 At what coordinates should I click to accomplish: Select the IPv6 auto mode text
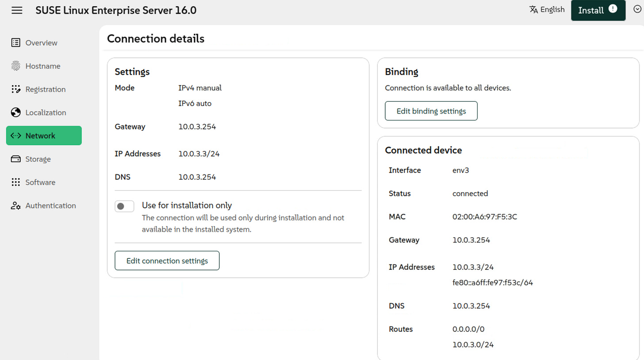[195, 104]
